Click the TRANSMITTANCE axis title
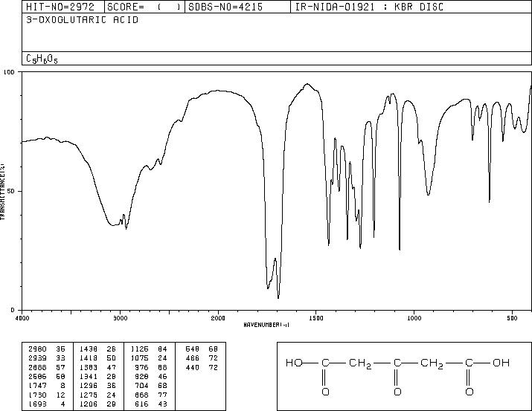Viewport: 532px width, 411px height. pos(3,191)
